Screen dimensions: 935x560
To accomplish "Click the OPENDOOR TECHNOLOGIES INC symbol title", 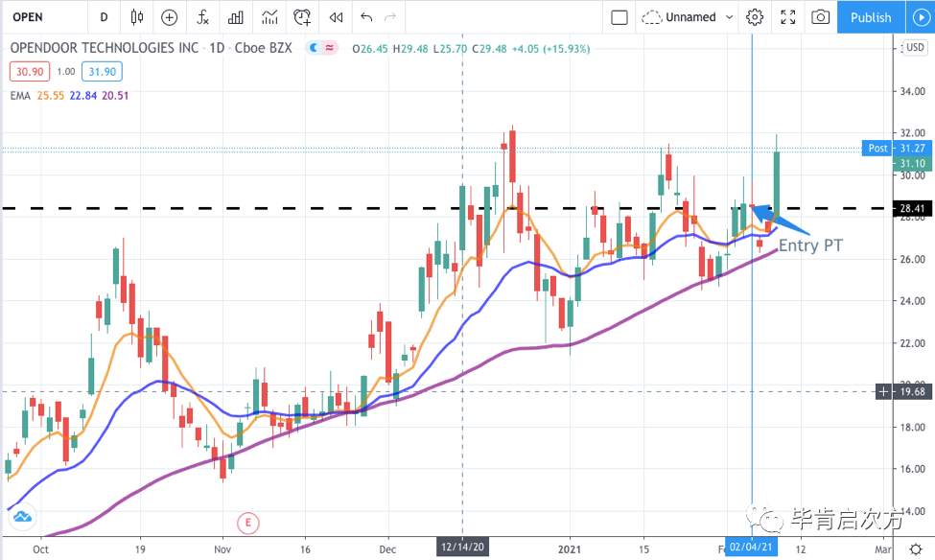I will pos(104,48).
